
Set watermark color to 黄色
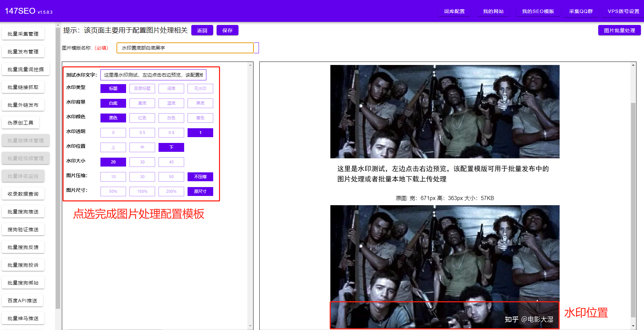tap(200, 118)
